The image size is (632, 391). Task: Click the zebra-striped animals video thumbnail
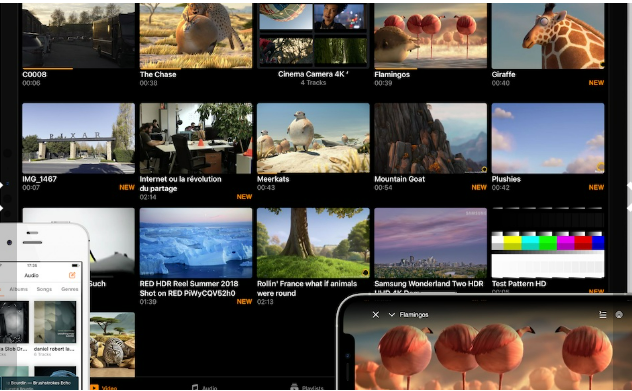coord(112,345)
